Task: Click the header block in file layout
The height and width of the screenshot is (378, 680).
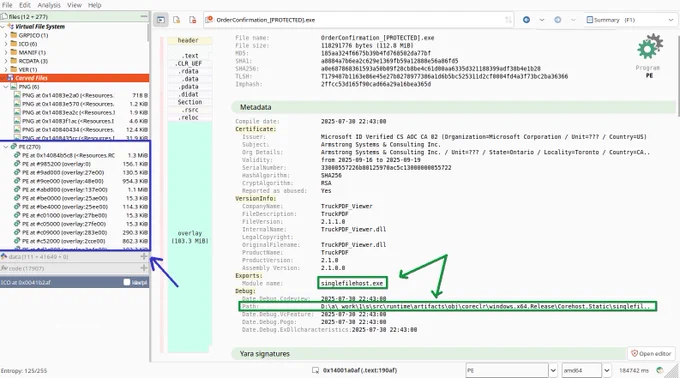Action: [x=190, y=40]
